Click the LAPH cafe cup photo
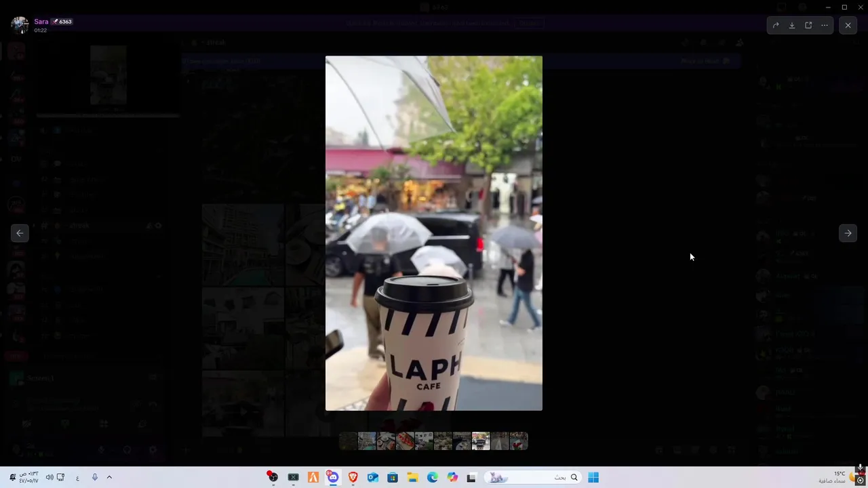This screenshot has width=868, height=488. [434, 233]
